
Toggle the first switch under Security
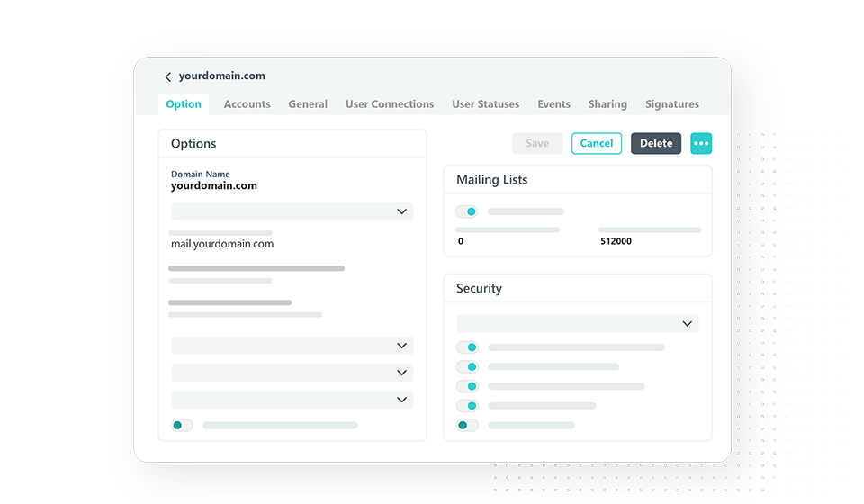(466, 347)
